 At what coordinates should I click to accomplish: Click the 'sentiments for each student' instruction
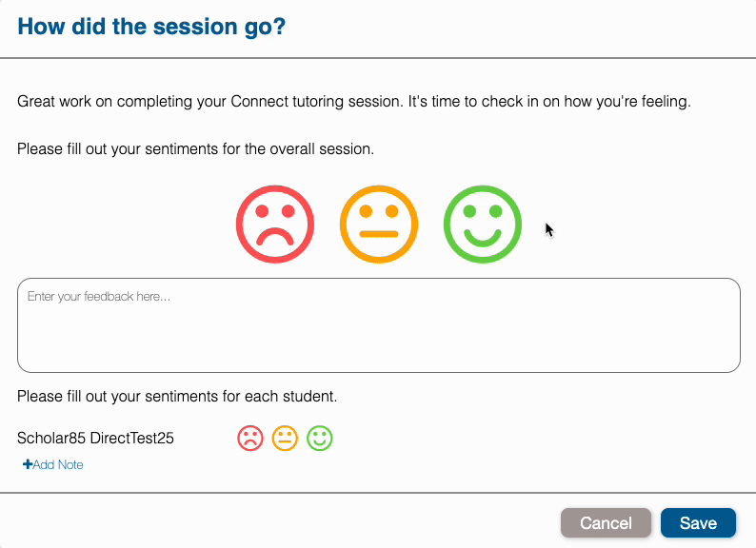tap(177, 396)
